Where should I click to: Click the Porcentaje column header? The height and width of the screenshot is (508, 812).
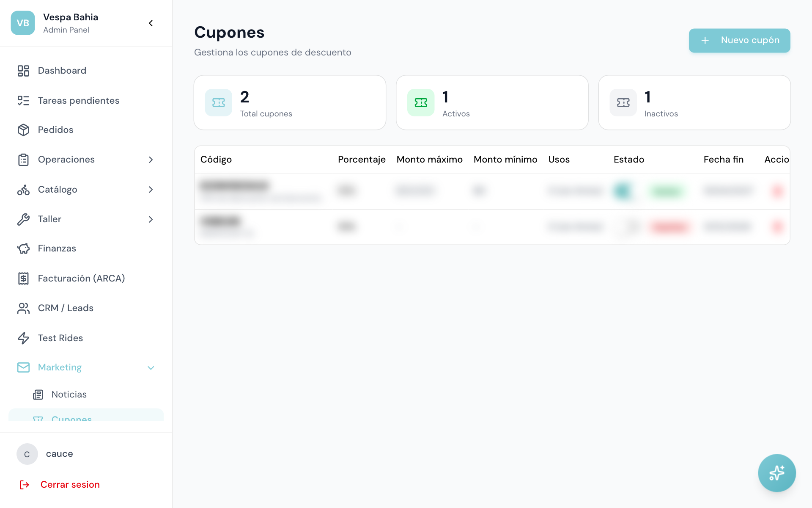pyautogui.click(x=362, y=160)
